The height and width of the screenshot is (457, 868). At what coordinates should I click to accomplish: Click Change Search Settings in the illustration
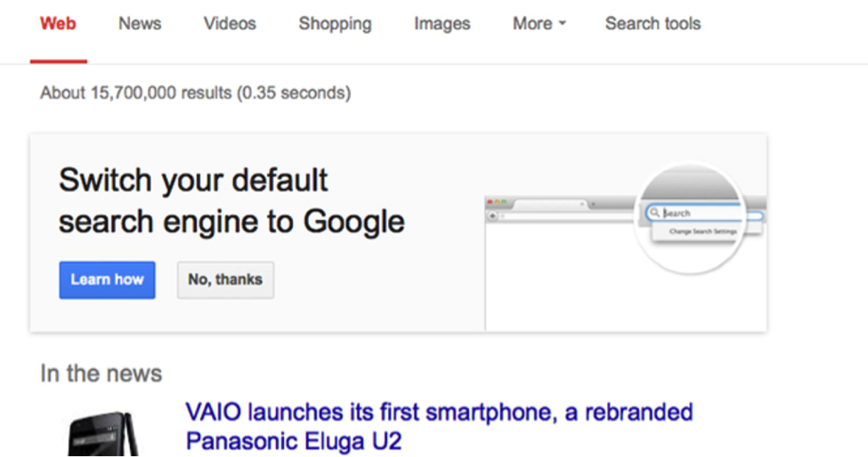click(703, 232)
